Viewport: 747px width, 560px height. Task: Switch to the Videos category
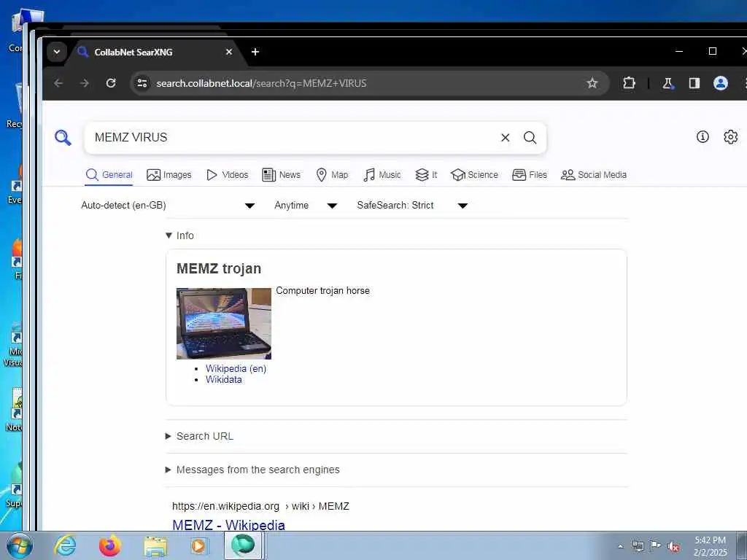point(228,175)
